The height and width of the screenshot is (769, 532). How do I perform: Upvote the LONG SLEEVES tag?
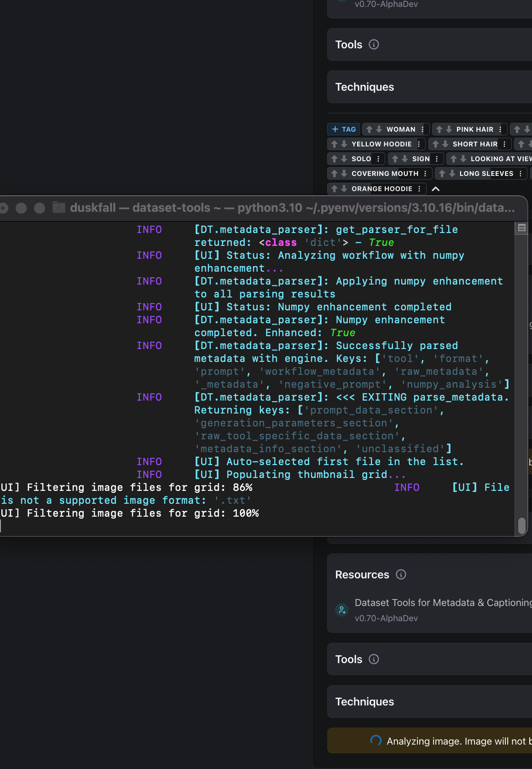click(x=442, y=174)
